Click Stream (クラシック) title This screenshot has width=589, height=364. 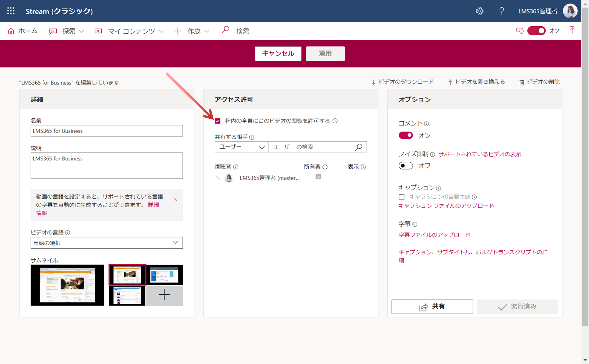point(59,11)
